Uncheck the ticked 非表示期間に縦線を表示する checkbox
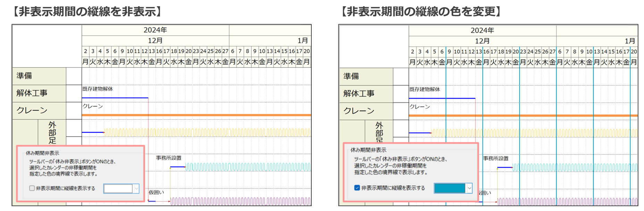644x211 pixels. [x=357, y=188]
